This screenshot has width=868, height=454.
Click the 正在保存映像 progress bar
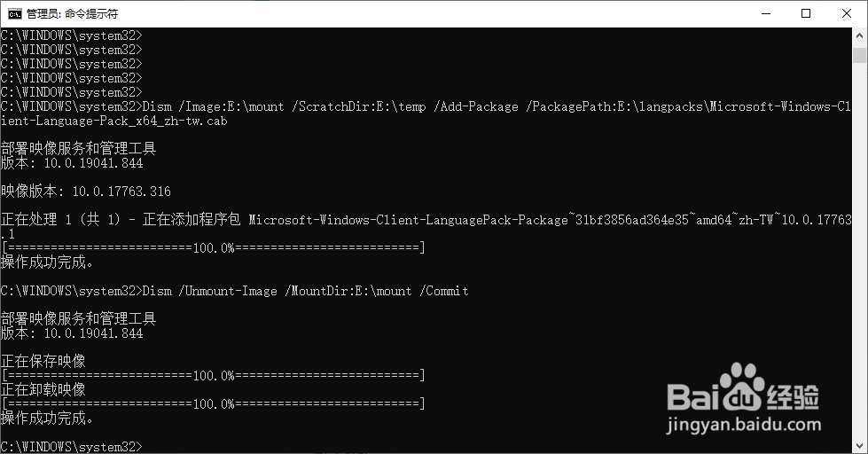pyautogui.click(x=213, y=375)
